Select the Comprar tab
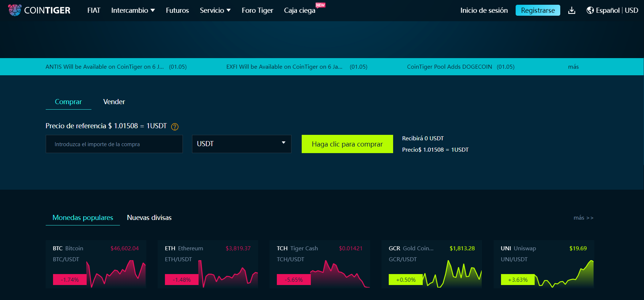The height and width of the screenshot is (300, 644). point(68,102)
